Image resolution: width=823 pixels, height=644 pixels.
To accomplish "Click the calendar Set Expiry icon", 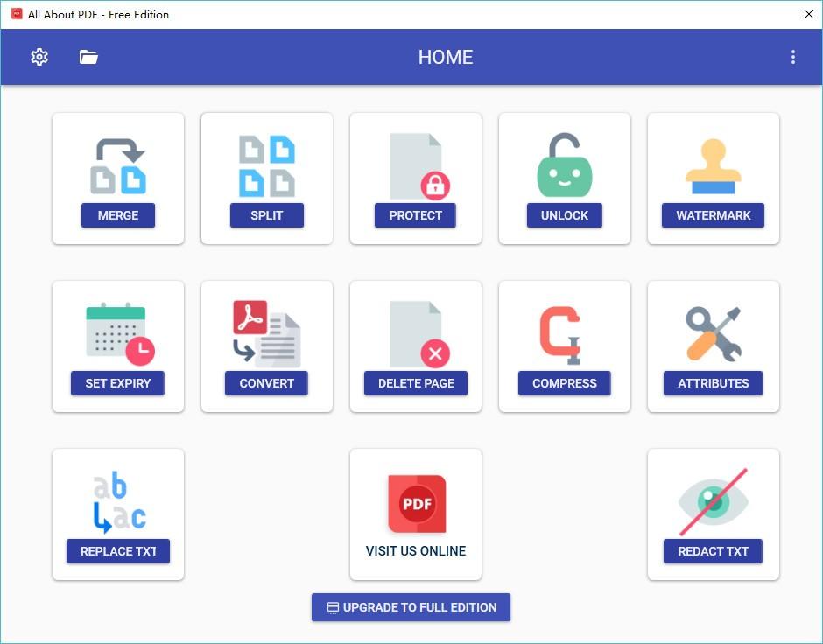I will [118, 332].
